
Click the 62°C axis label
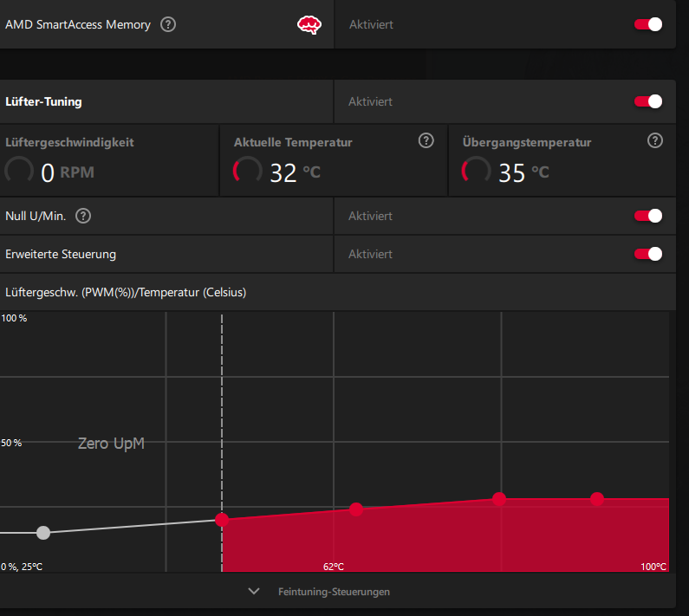pyautogui.click(x=334, y=567)
